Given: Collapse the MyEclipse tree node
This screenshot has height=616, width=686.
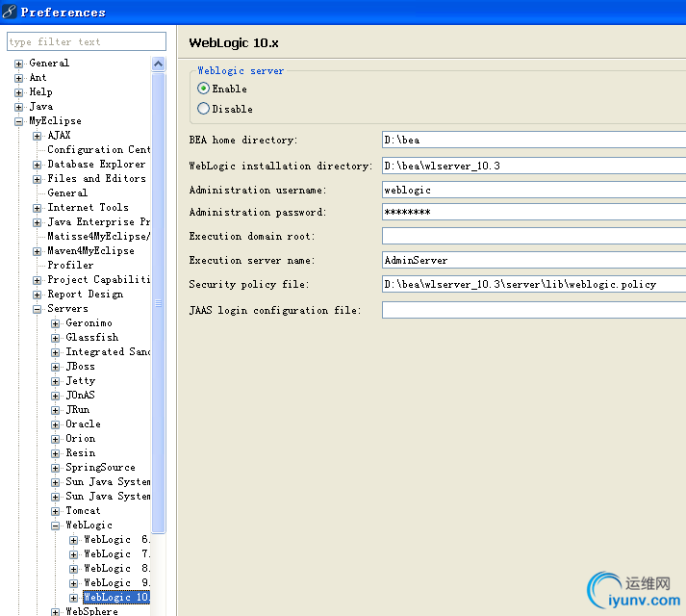Looking at the screenshot, I should [x=18, y=121].
